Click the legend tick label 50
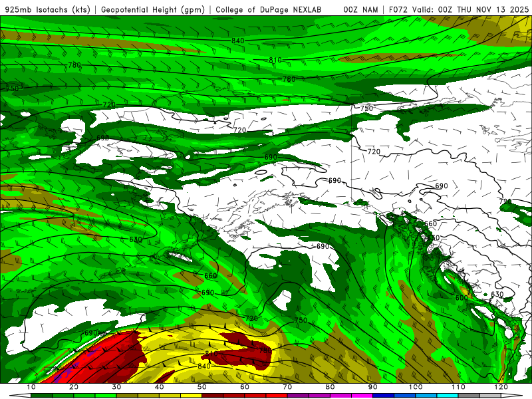Screen dimensions: 532x399 coord(202,387)
